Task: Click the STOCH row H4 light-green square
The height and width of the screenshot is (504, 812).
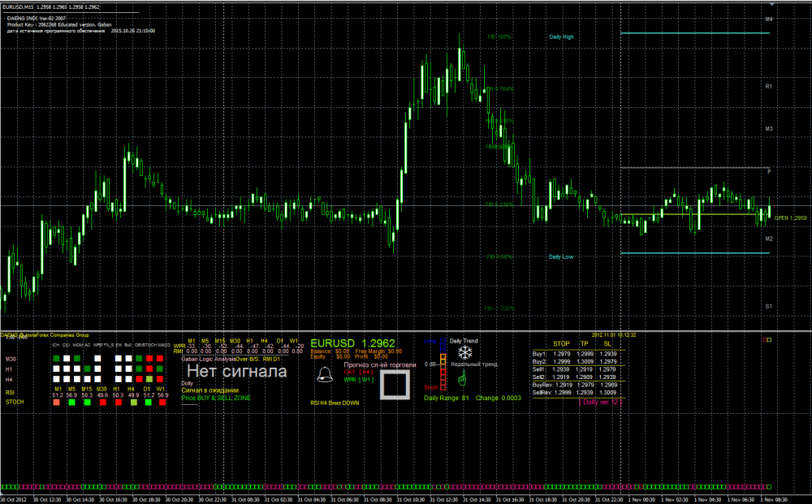Action: [x=134, y=402]
